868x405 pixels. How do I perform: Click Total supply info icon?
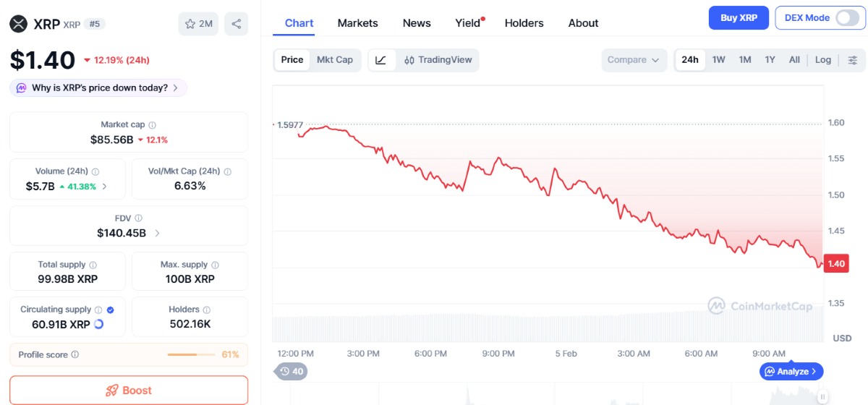click(x=93, y=265)
